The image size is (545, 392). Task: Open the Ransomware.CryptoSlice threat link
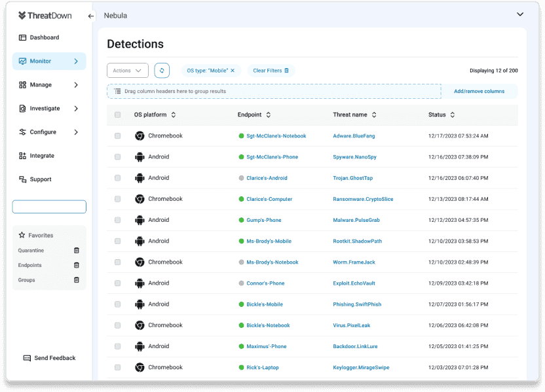point(363,199)
